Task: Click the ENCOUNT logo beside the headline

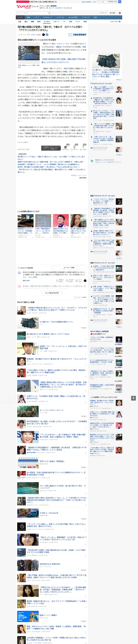Action: click(77, 35)
